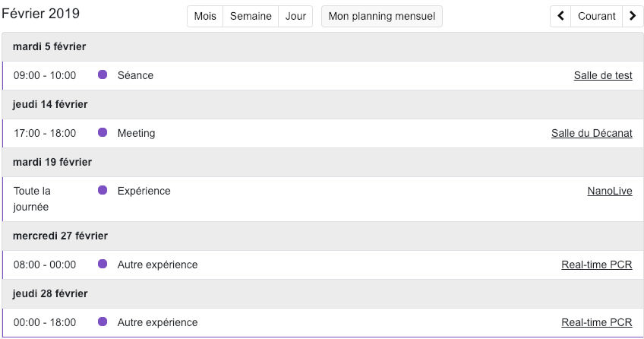This screenshot has height=339, width=644.
Task: Open the NanoLive resource link
Action: tap(610, 191)
